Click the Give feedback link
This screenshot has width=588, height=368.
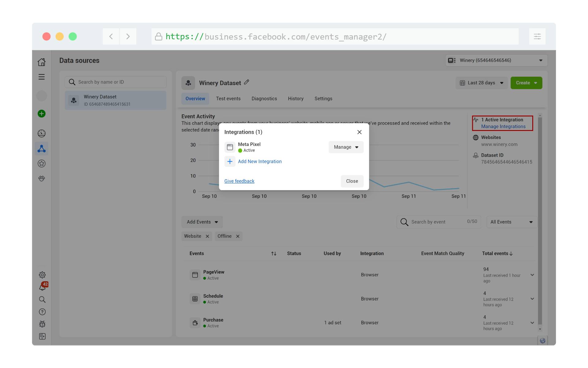239,181
